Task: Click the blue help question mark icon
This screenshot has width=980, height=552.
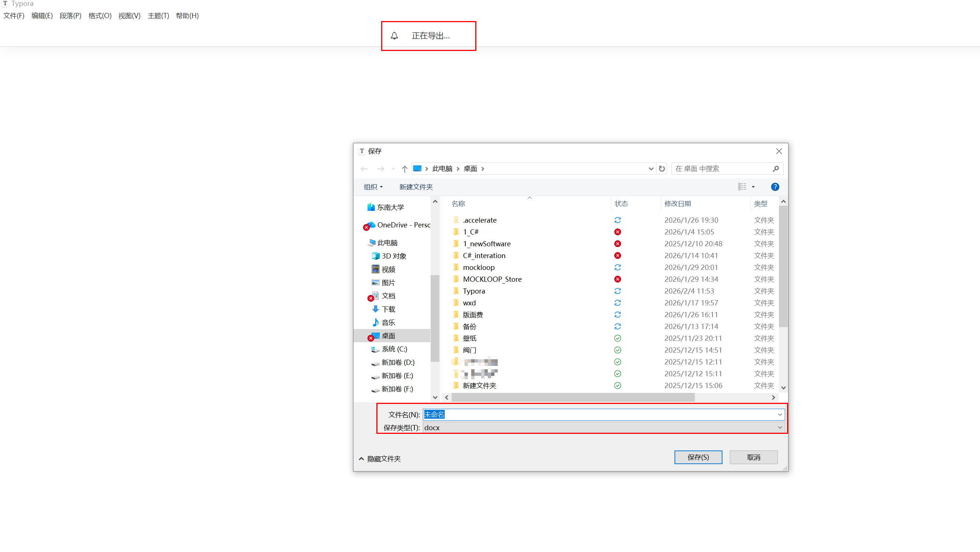Action: point(774,187)
